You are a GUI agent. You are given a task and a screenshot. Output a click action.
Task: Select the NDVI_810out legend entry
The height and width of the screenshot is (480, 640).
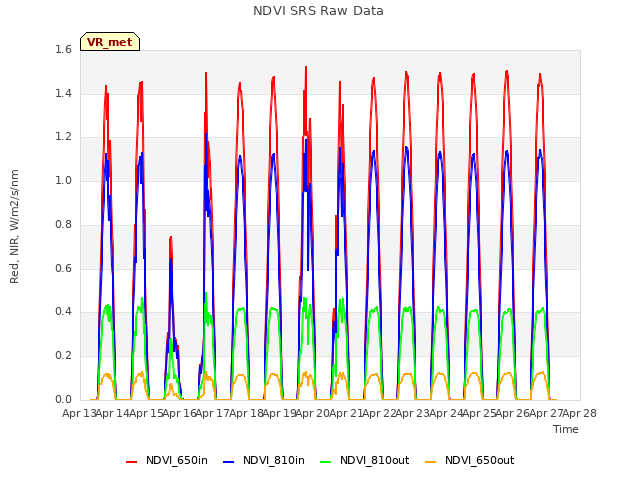(365, 460)
